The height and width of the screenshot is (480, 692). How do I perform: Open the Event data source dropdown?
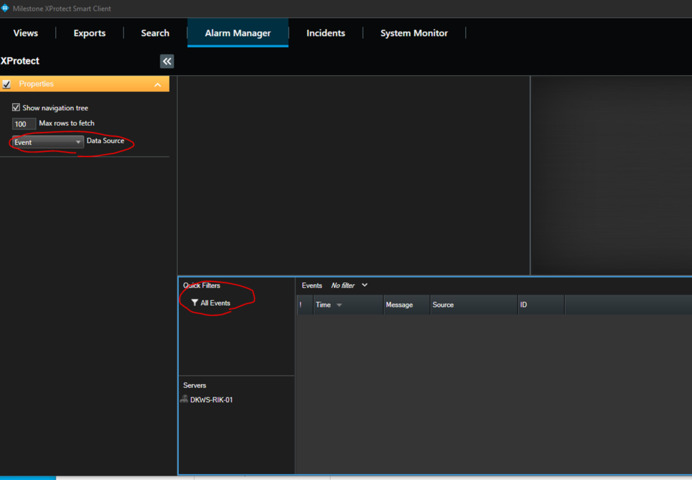pyautogui.click(x=47, y=142)
